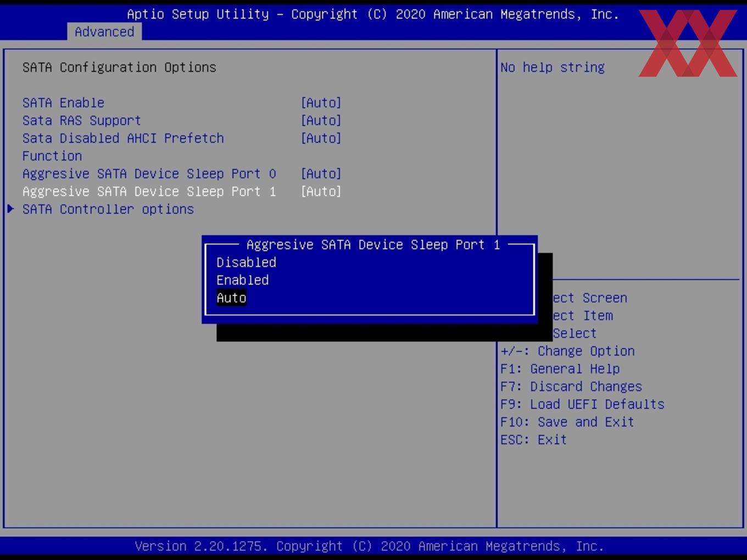The width and height of the screenshot is (747, 560).
Task: Open SATA Controller options submenu
Action: [x=108, y=209]
